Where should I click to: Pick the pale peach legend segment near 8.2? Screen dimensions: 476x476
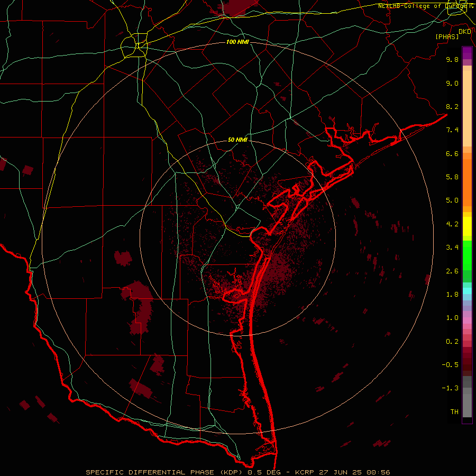[467, 108]
